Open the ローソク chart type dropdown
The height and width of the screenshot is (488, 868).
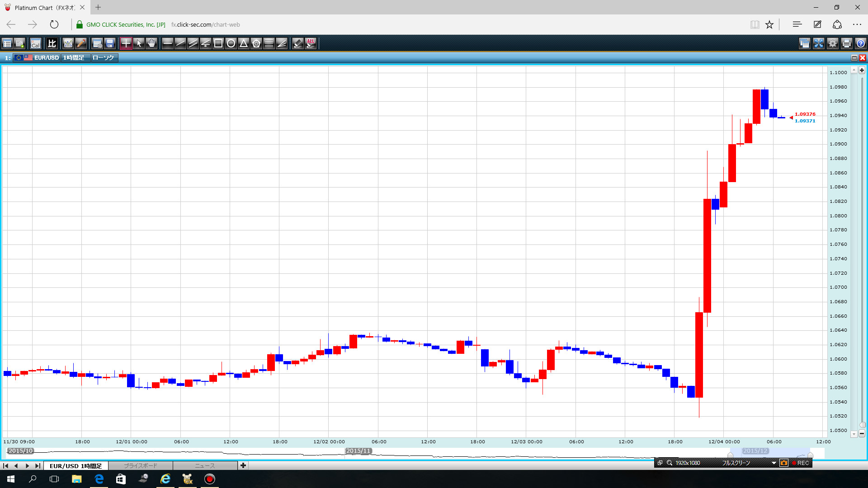tap(104, 58)
